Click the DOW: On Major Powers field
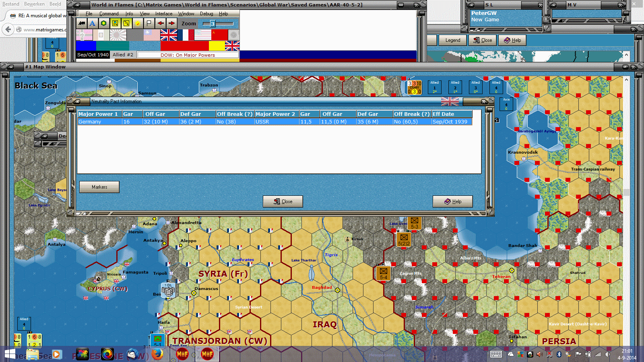 pos(188,55)
